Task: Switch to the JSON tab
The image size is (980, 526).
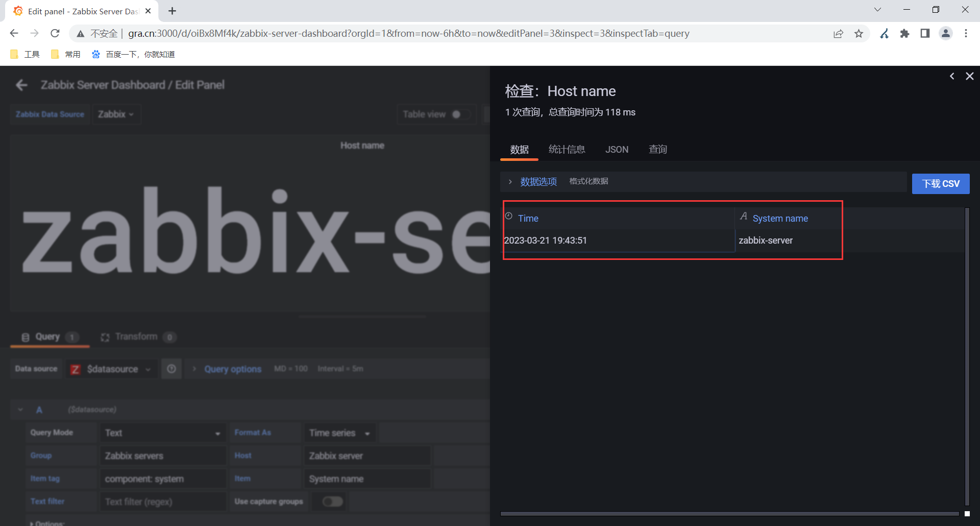Action: pyautogui.click(x=617, y=150)
